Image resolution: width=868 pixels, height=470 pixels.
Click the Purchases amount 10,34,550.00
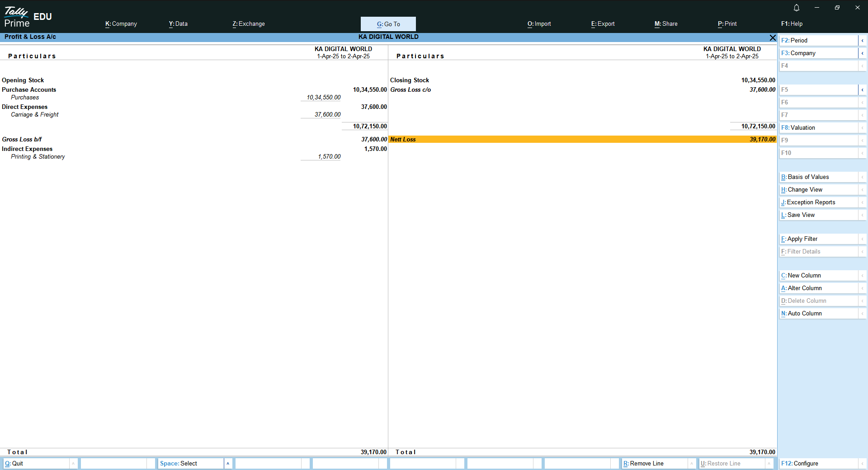324,98
